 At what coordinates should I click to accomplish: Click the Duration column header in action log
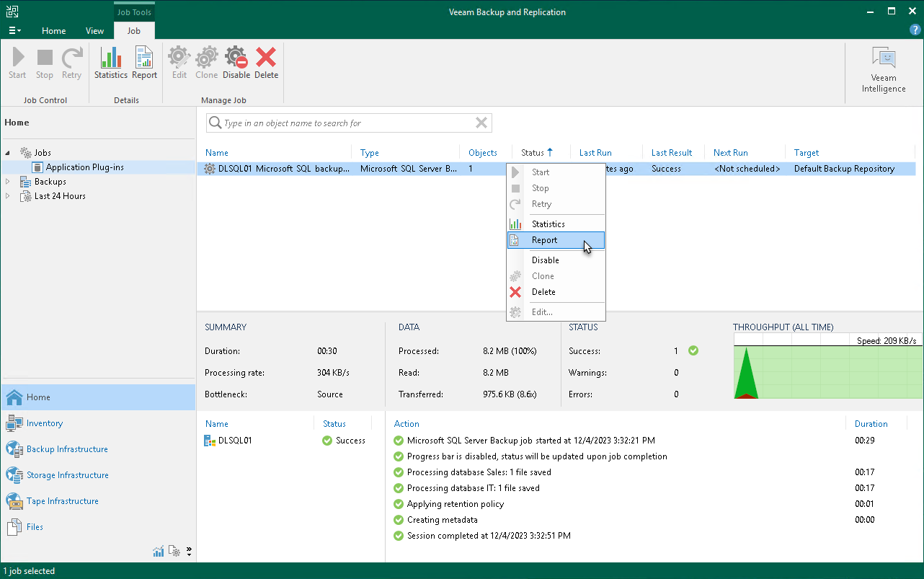871,424
